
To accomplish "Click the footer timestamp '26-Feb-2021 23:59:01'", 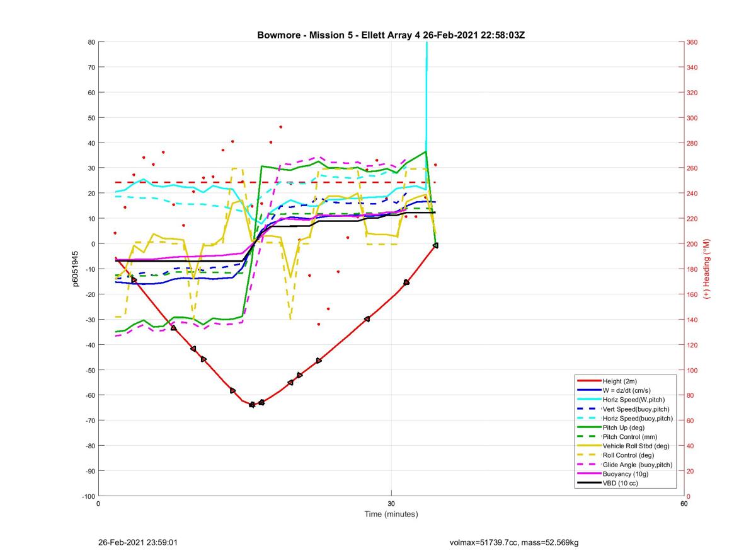I will click(138, 542).
